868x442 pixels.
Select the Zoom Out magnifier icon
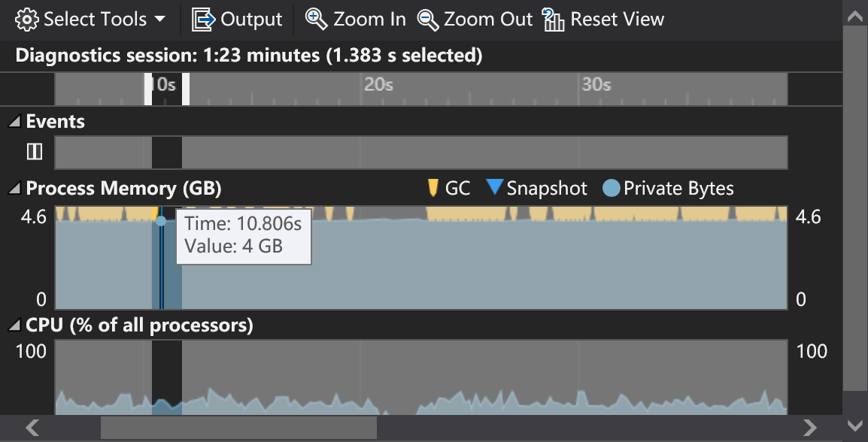(429, 20)
